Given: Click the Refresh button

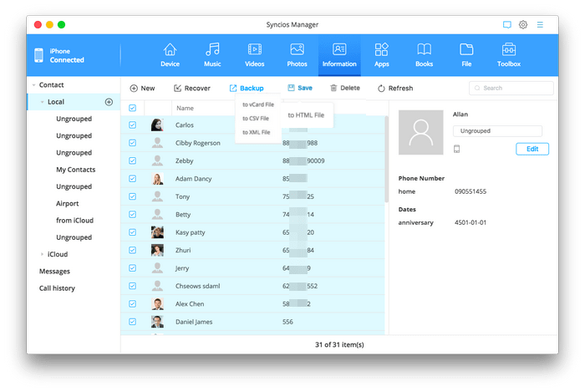Looking at the screenshot, I should point(395,88).
